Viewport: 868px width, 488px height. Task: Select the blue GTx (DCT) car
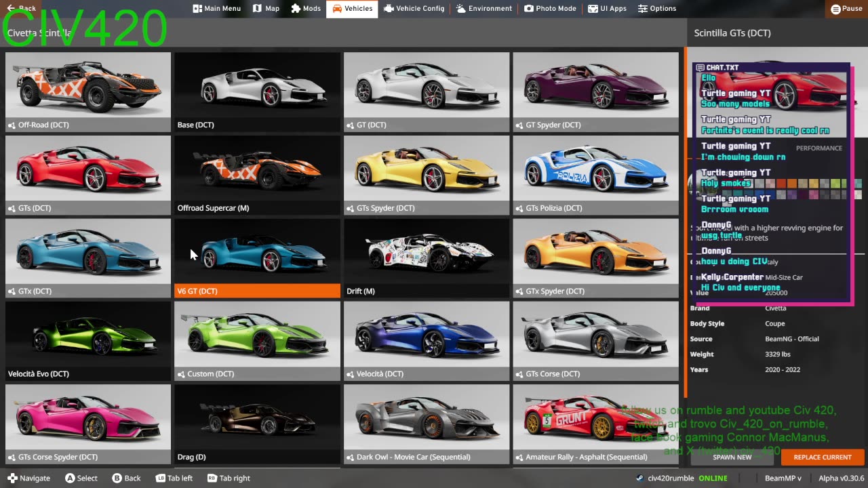88,258
